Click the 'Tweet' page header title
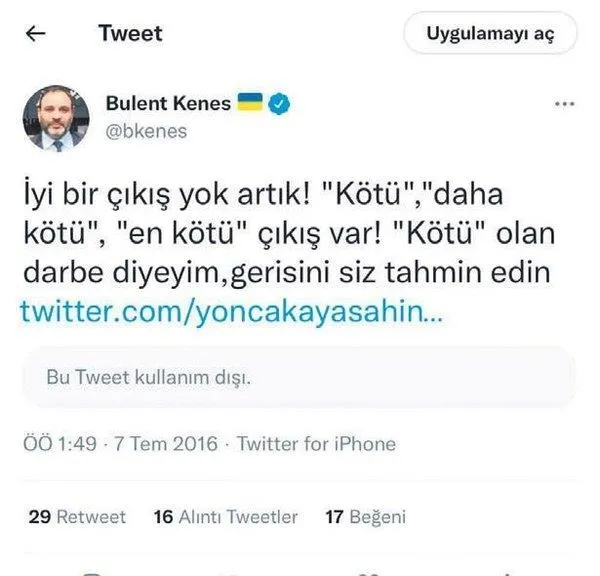600x576 pixels. click(130, 33)
